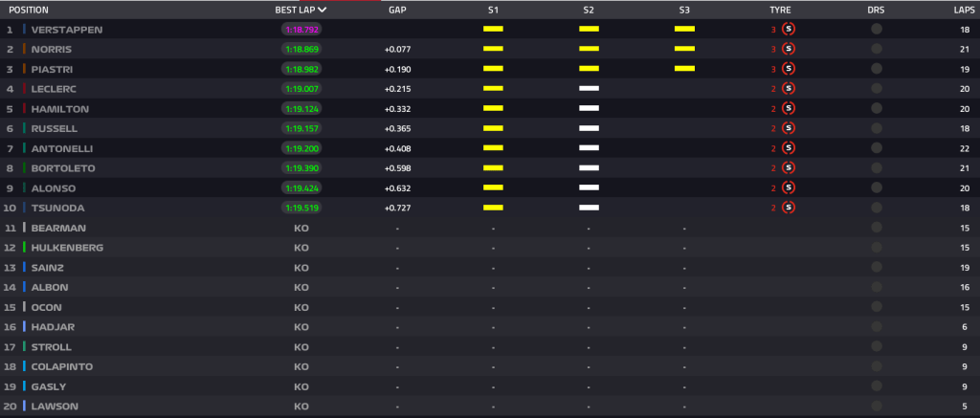This screenshot has height=418, width=980.
Task: Select driver name NORRIS
Action: coord(52,50)
